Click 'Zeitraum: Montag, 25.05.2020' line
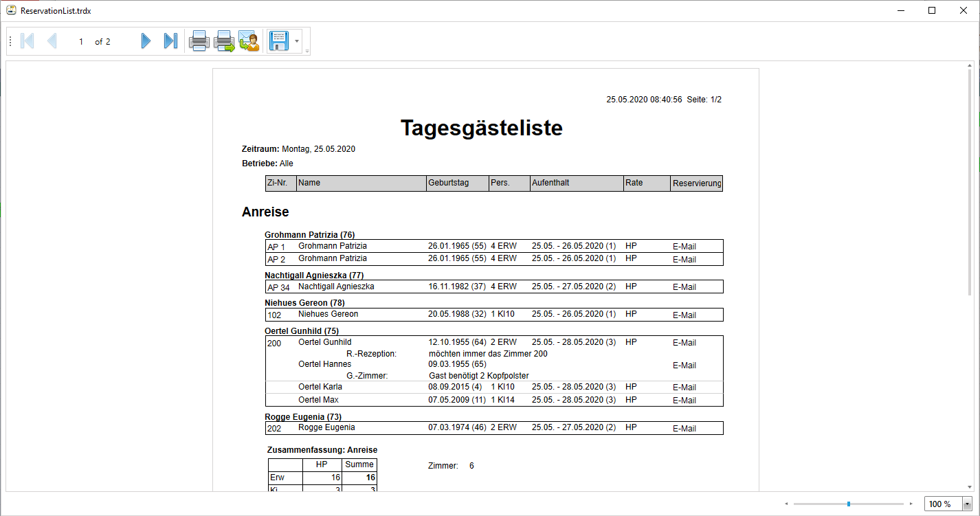 tap(298, 148)
